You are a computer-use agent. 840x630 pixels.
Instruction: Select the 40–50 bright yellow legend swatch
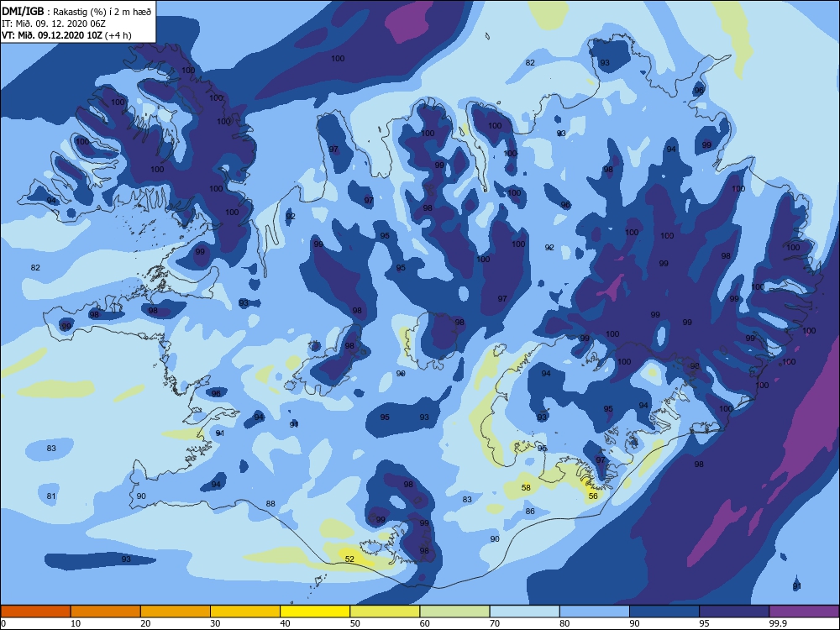(315, 612)
